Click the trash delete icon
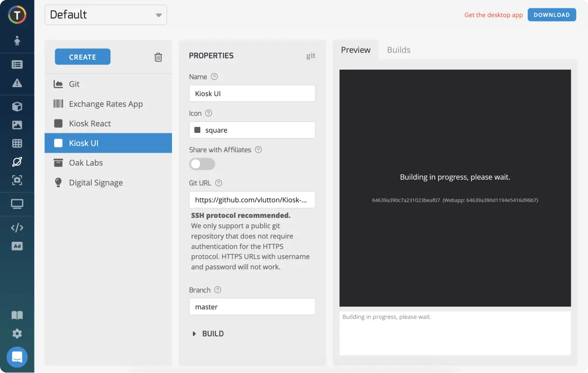This screenshot has width=588, height=373. click(x=158, y=57)
